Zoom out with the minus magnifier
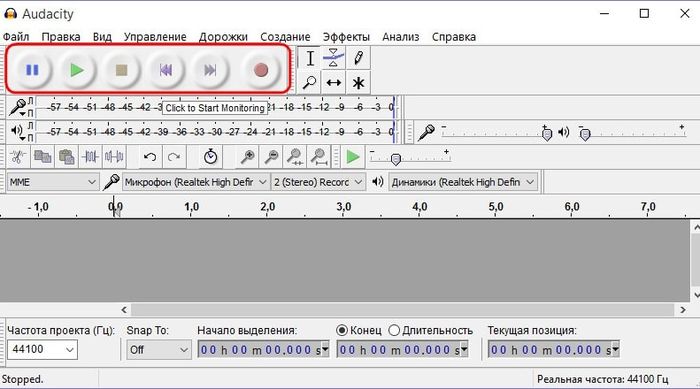The height and width of the screenshot is (389, 700). point(271,157)
